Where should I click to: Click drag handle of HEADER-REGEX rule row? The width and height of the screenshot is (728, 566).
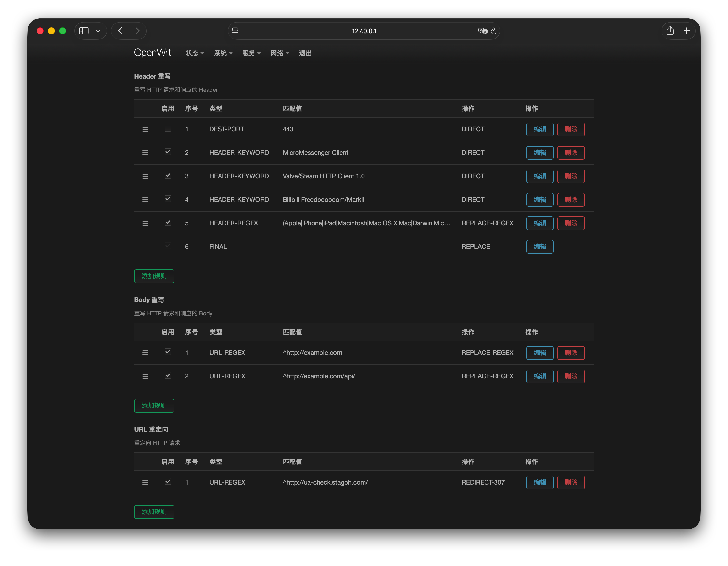click(145, 223)
